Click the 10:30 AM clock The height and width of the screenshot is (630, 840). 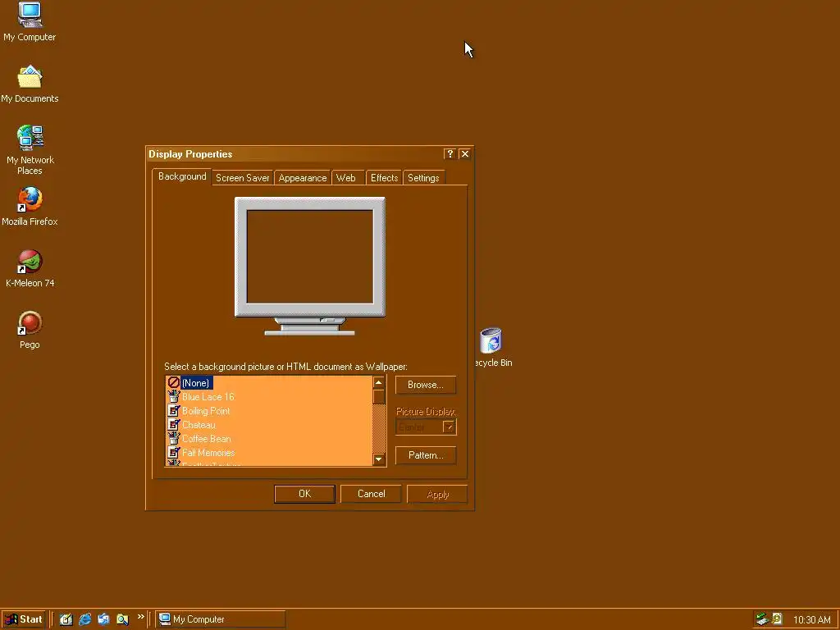[811, 620]
